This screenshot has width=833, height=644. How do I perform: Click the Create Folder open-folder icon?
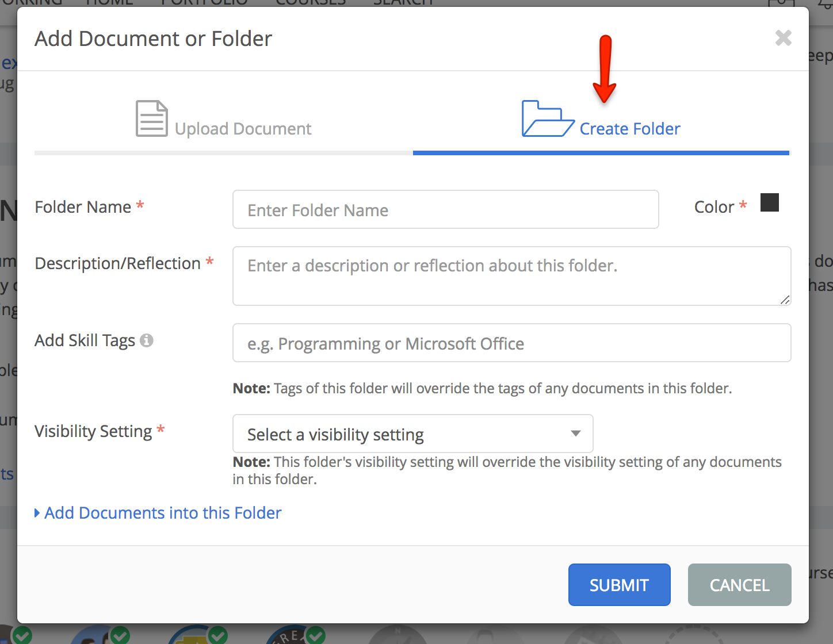tap(548, 118)
